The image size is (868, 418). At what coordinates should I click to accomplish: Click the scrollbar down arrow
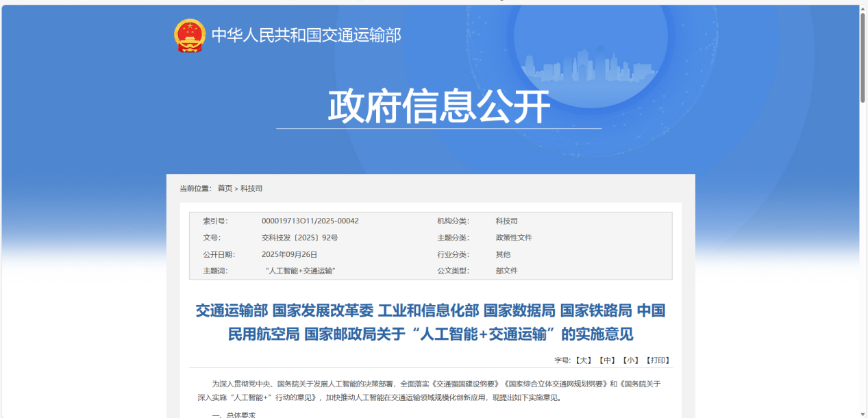click(863, 413)
